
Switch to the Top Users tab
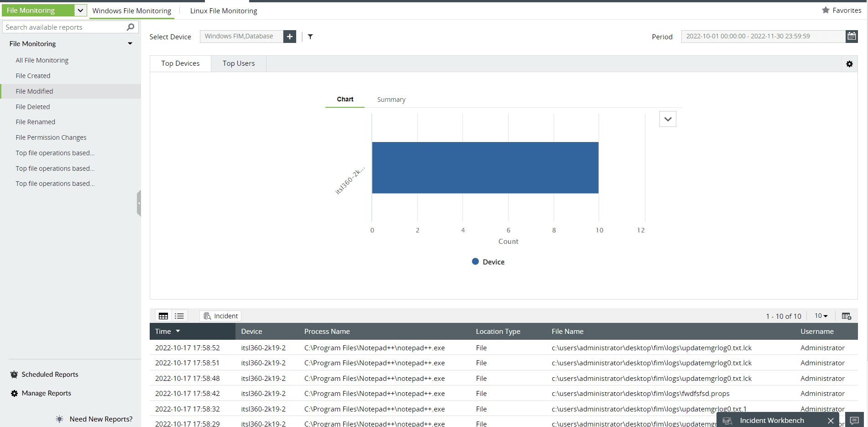coord(238,63)
